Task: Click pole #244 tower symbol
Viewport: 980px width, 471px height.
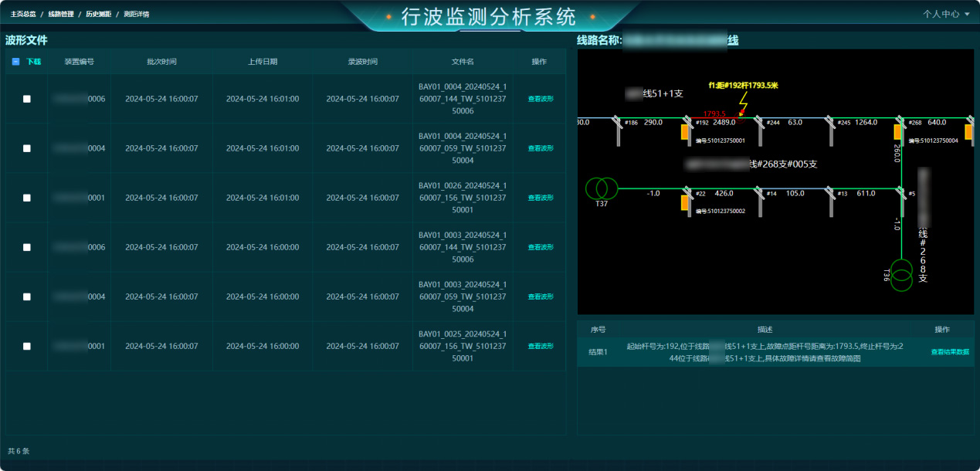Action: (759, 129)
